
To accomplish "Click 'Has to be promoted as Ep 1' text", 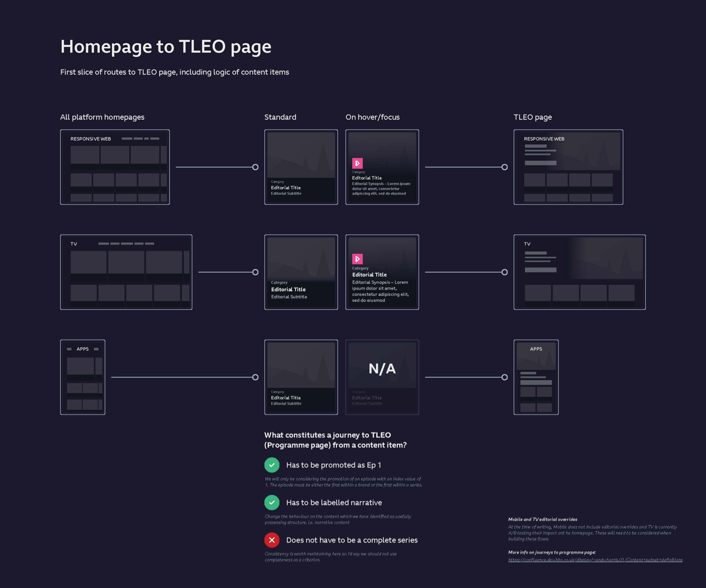I will point(333,465).
